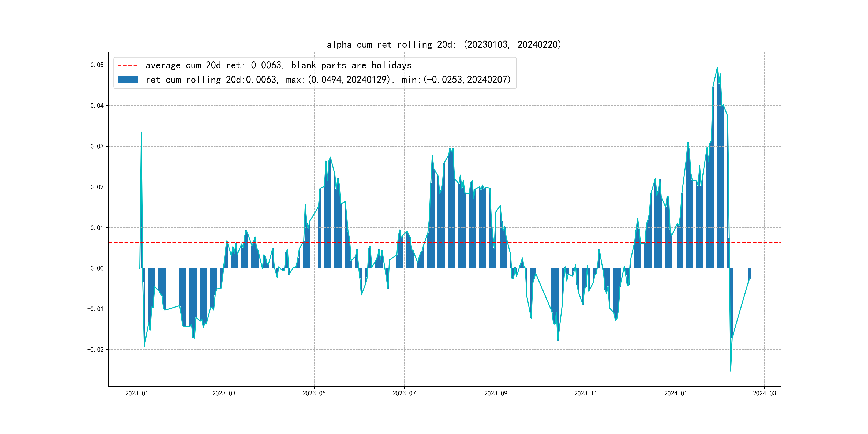This screenshot has height=434, width=868.
Task: Click the ret_cum_rolling_20d legend label text
Action: pyautogui.click(x=328, y=80)
